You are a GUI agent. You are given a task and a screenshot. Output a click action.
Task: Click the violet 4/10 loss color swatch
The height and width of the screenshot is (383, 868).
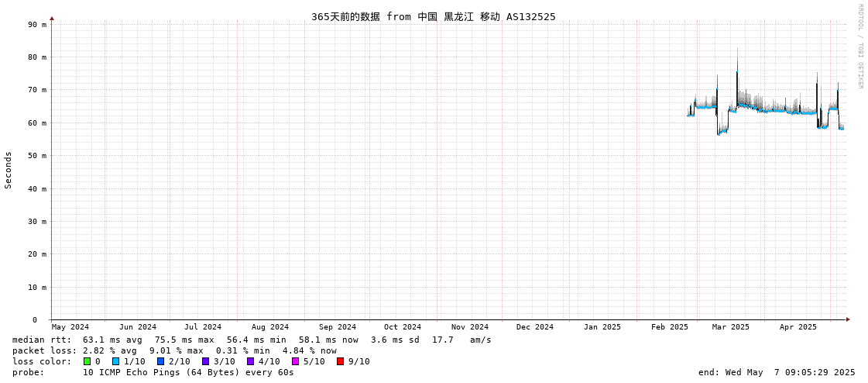[x=250, y=361]
